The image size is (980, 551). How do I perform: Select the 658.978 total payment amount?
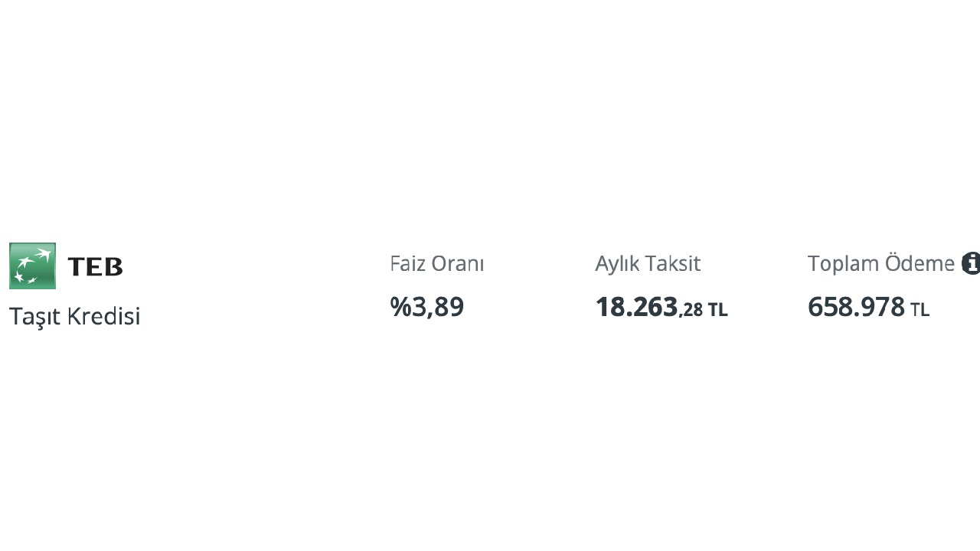click(x=856, y=307)
